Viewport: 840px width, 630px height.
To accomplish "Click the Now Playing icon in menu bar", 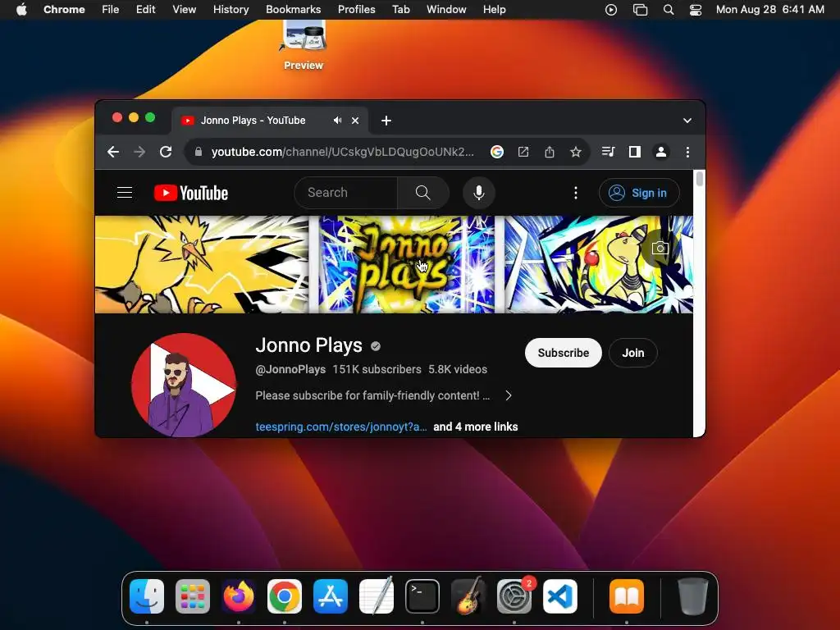I will (x=610, y=10).
